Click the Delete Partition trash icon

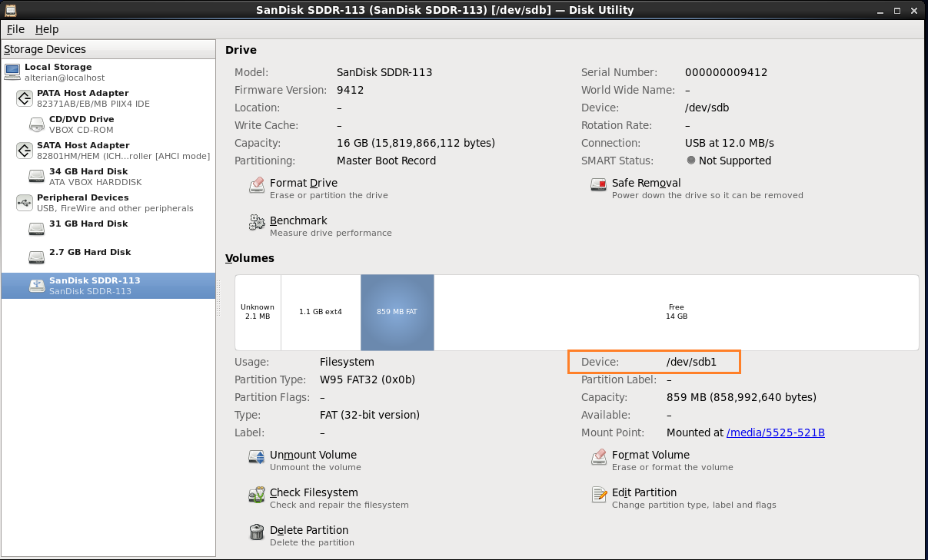coord(257,532)
